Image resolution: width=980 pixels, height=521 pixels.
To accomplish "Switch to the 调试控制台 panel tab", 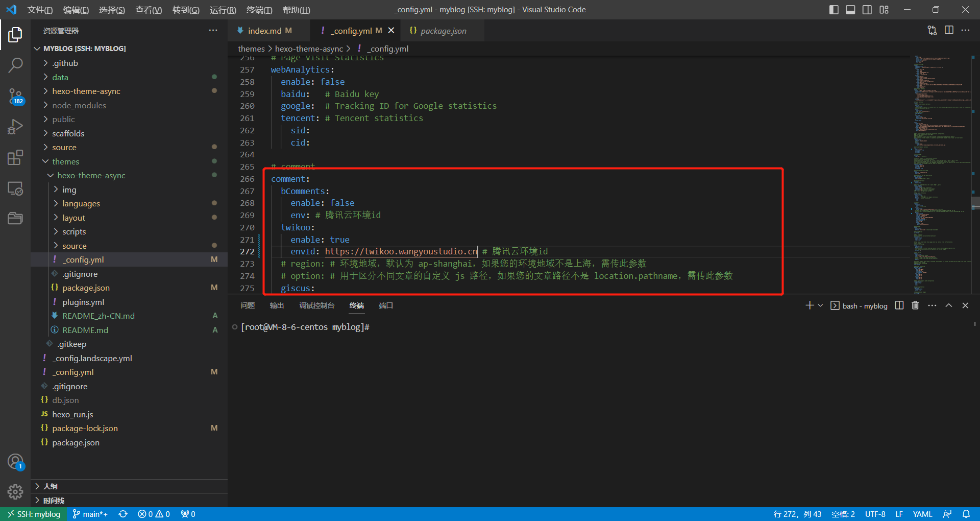I will (x=316, y=305).
